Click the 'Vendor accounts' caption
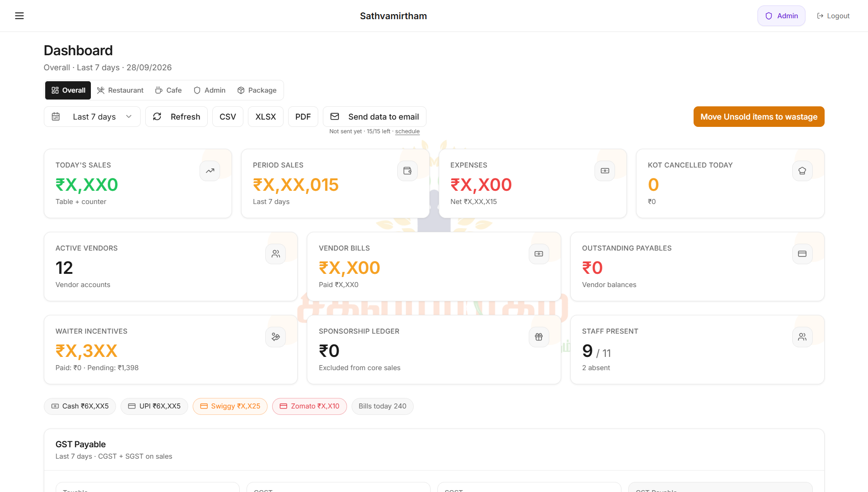 [x=83, y=285]
